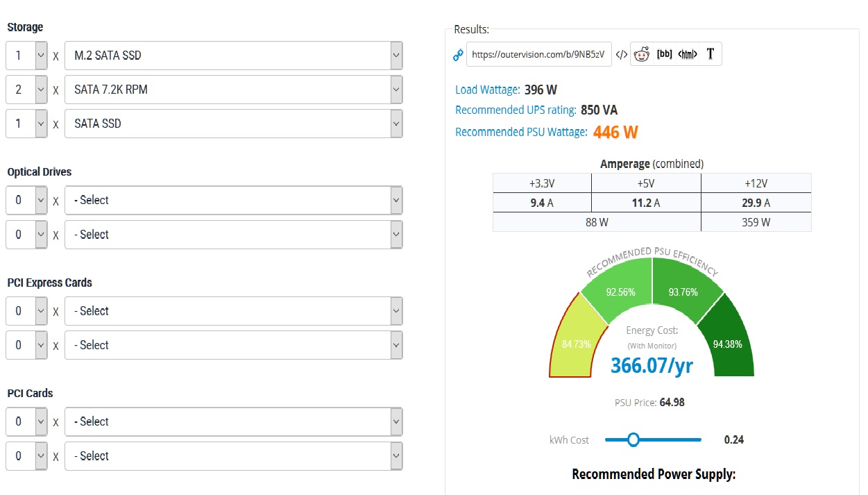The height and width of the screenshot is (495, 868).
Task: Click the 29.9 A cell under +12V
Action: [756, 203]
